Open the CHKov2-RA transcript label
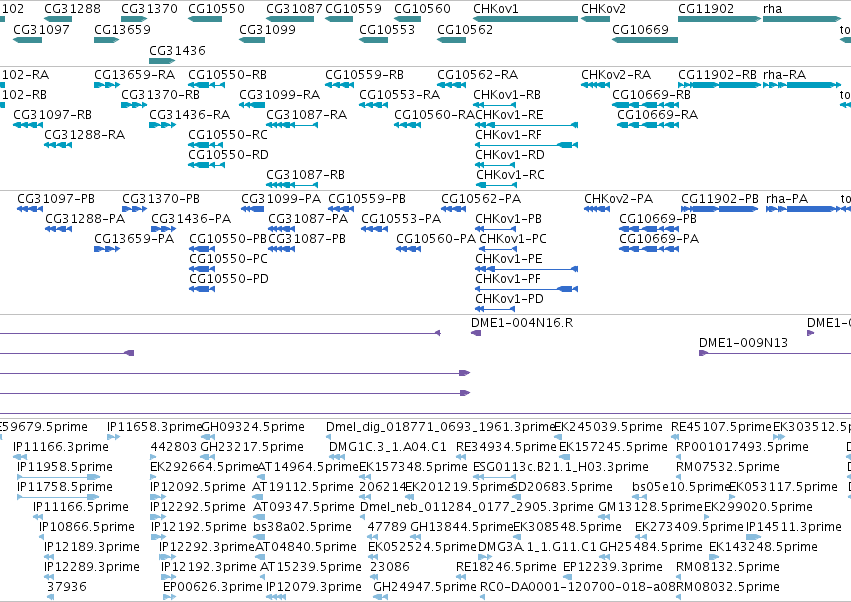851x602 pixels. pos(616,74)
